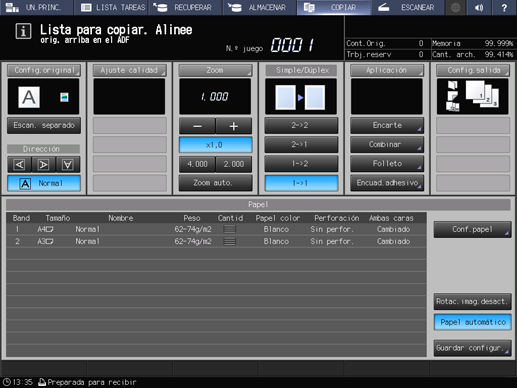The width and height of the screenshot is (517, 388).
Task: Toggle Papel automático selection
Action: tap(472, 322)
